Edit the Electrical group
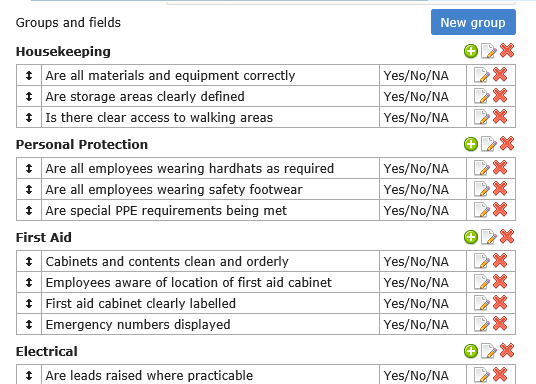 489,351
